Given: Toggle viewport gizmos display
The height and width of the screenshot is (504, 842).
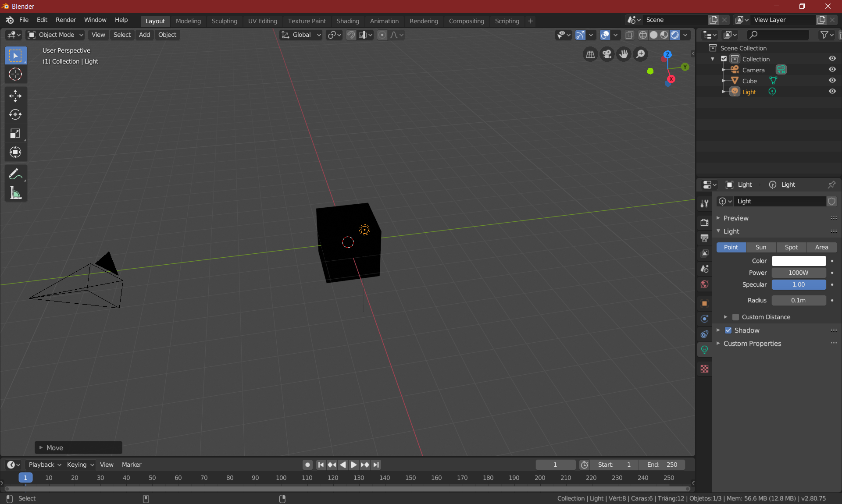Looking at the screenshot, I should (580, 35).
